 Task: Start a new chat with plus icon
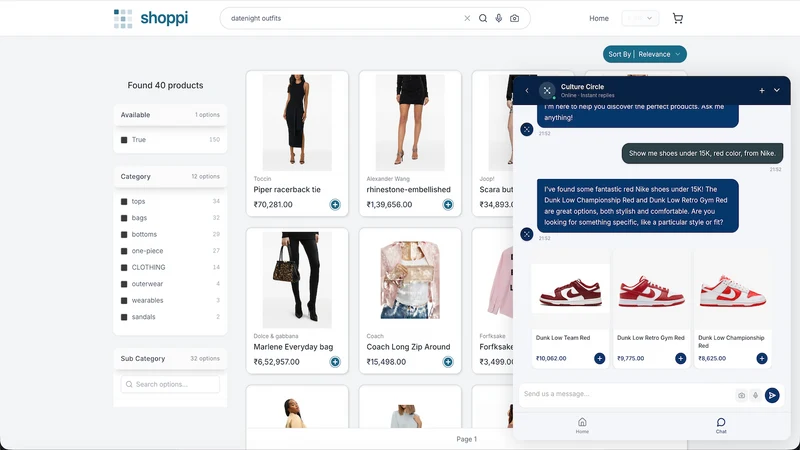coord(762,90)
